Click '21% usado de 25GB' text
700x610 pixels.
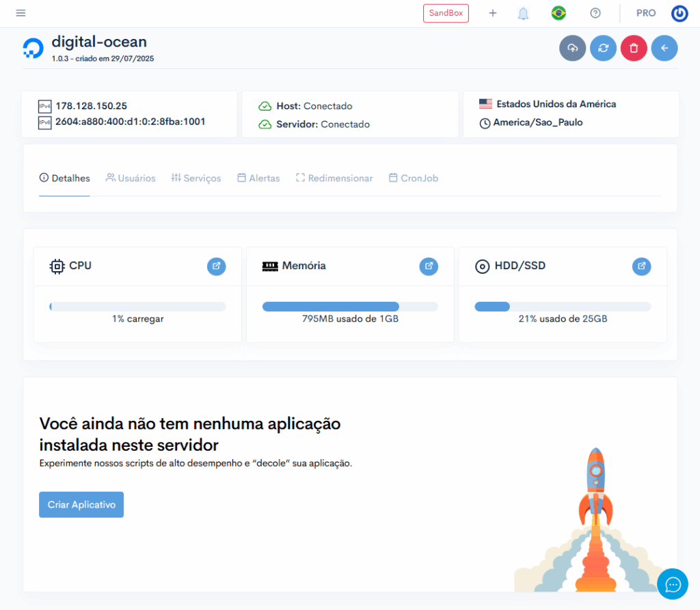[x=563, y=318]
